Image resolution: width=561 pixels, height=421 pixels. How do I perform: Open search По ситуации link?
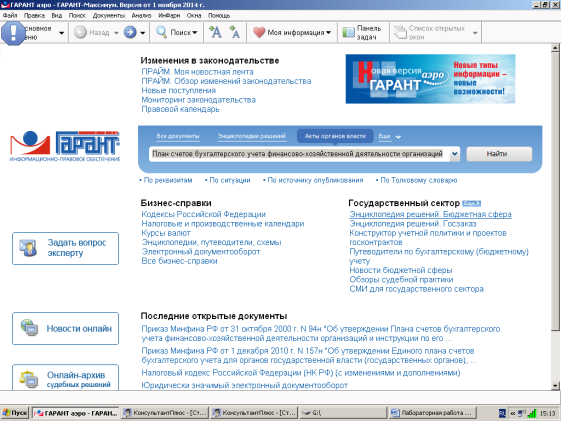click(x=230, y=180)
